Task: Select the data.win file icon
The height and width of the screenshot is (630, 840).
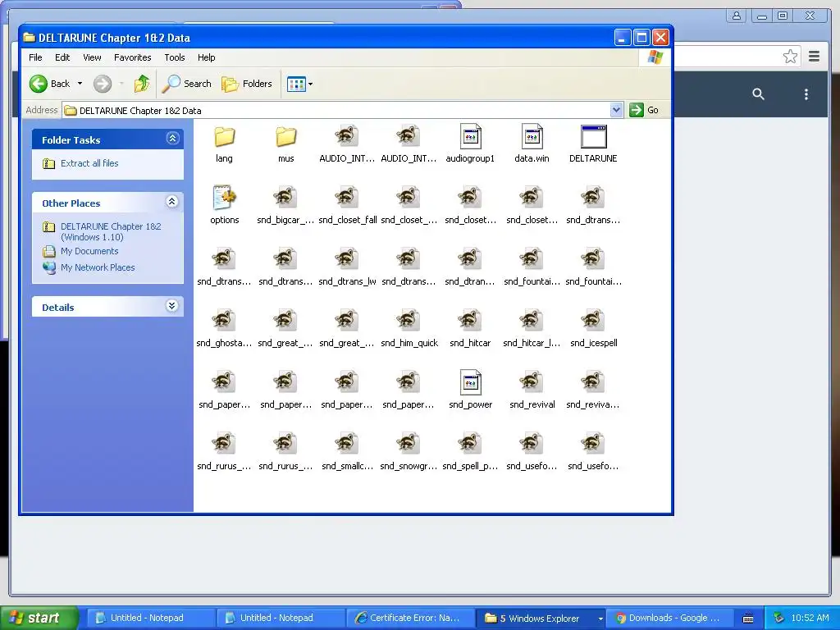Action: [x=532, y=137]
